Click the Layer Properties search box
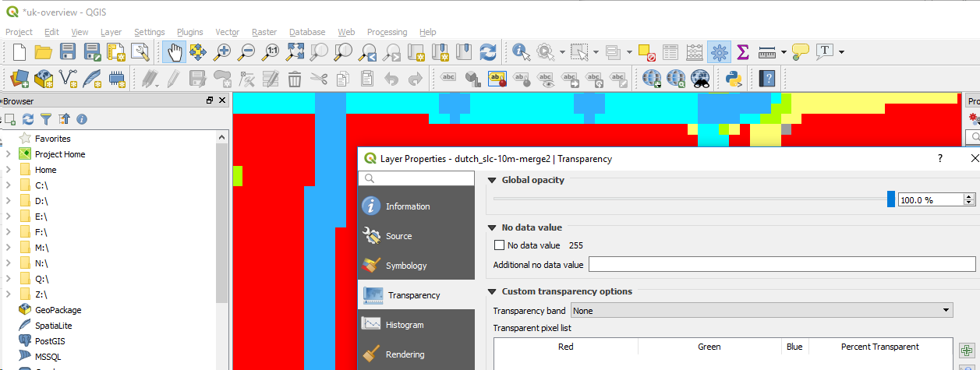The image size is (980, 370). (416, 178)
